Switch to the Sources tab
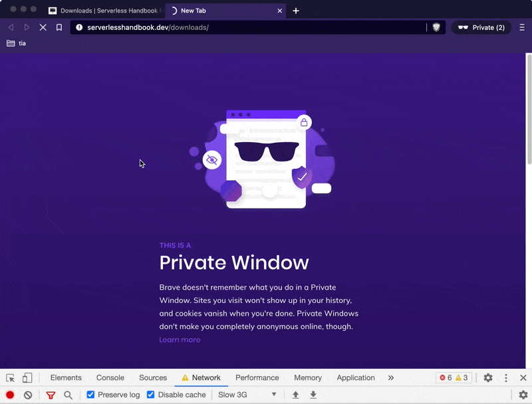Screen dimensions: 532x404 point(153,378)
